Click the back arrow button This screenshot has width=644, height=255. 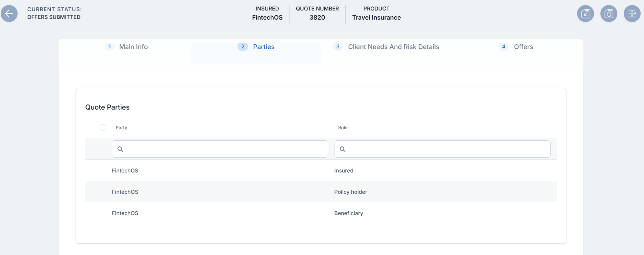tap(9, 14)
